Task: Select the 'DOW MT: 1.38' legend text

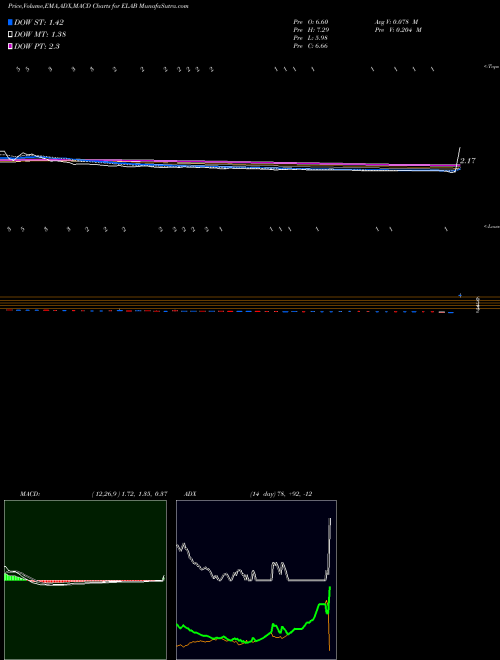Action: (40, 34)
